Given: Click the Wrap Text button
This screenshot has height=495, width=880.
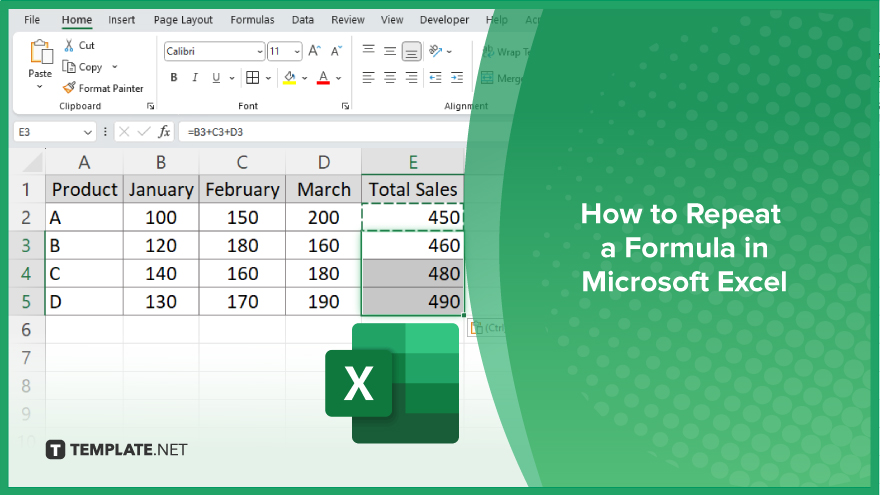Looking at the screenshot, I should (507, 52).
